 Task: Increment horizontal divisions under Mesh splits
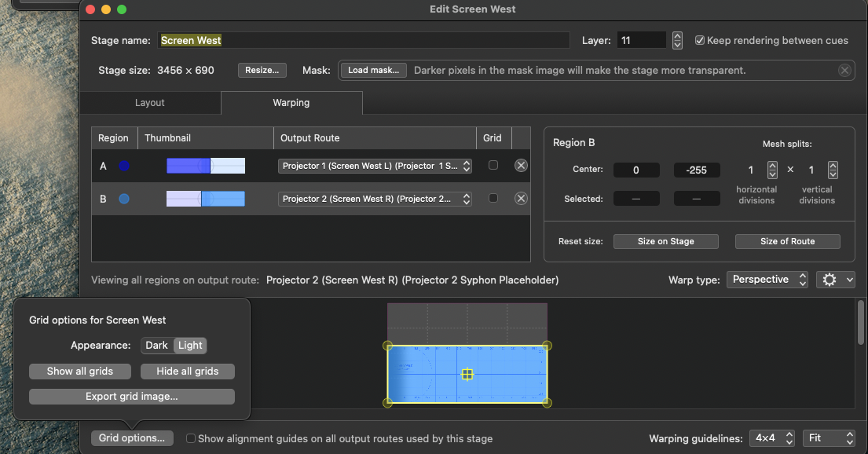771,165
